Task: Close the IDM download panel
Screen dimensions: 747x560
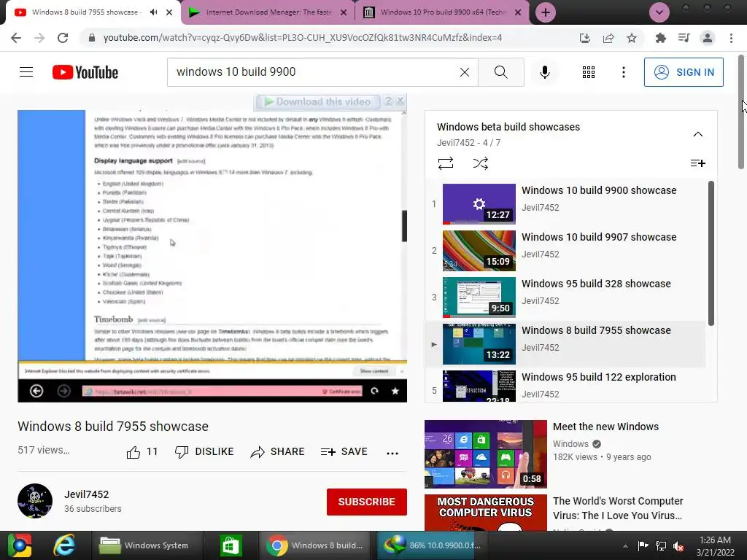Action: pyautogui.click(x=400, y=101)
